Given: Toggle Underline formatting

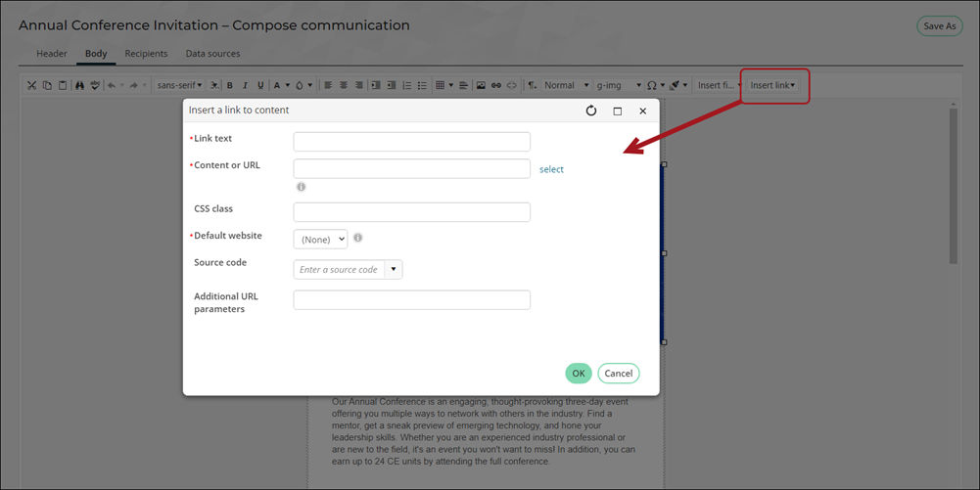Looking at the screenshot, I should click(260, 85).
